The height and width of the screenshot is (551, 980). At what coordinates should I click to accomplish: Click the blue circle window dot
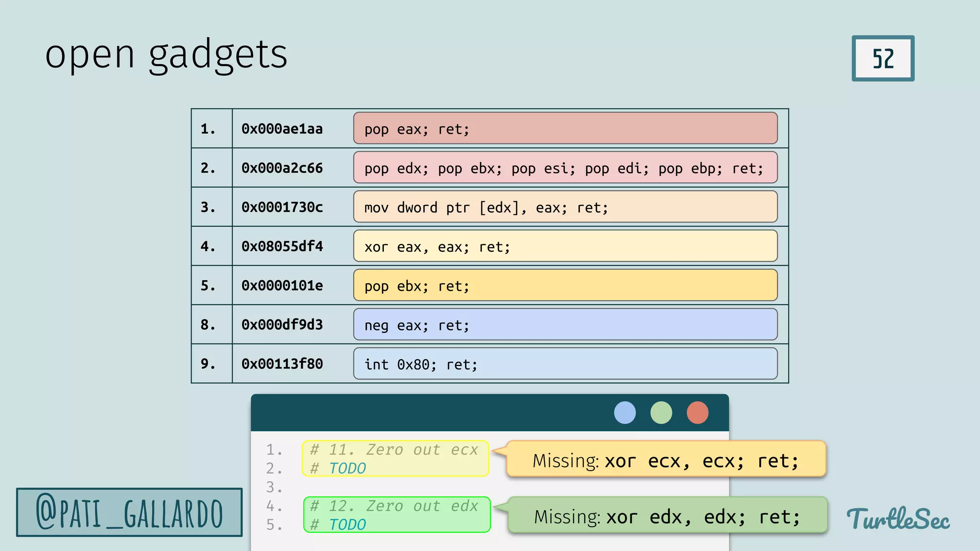click(x=624, y=412)
